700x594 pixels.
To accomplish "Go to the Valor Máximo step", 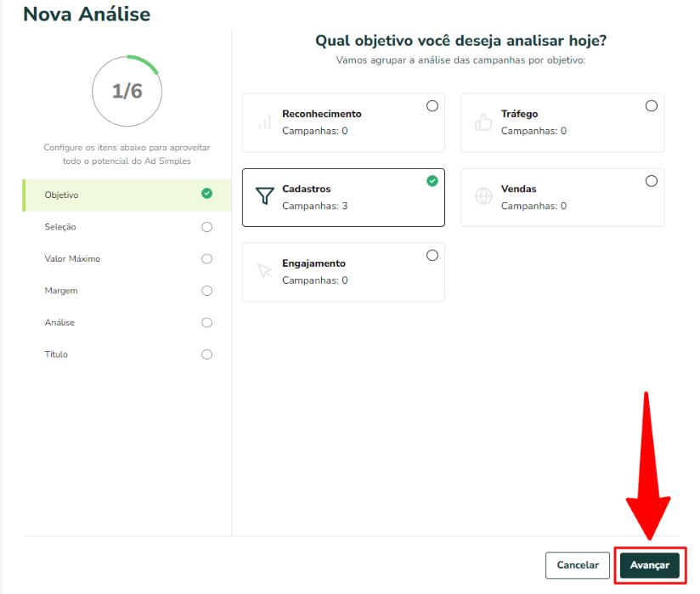I will (x=127, y=259).
